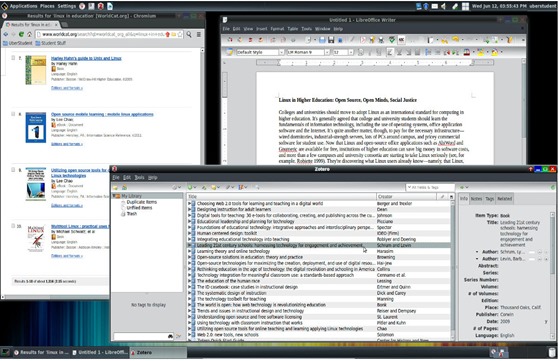Click Writer's Styles and Formatting icon
The width and height of the screenshot is (560, 361).
point(229,52)
